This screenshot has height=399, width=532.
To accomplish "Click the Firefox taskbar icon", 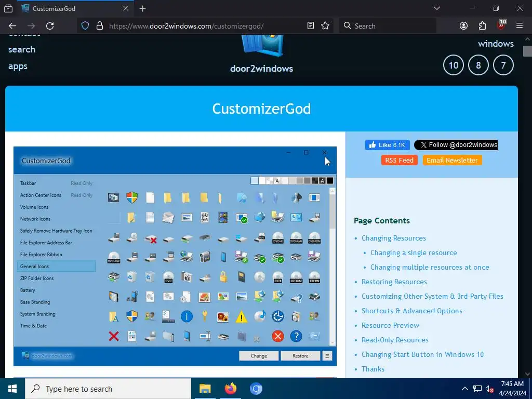I will click(x=230, y=389).
